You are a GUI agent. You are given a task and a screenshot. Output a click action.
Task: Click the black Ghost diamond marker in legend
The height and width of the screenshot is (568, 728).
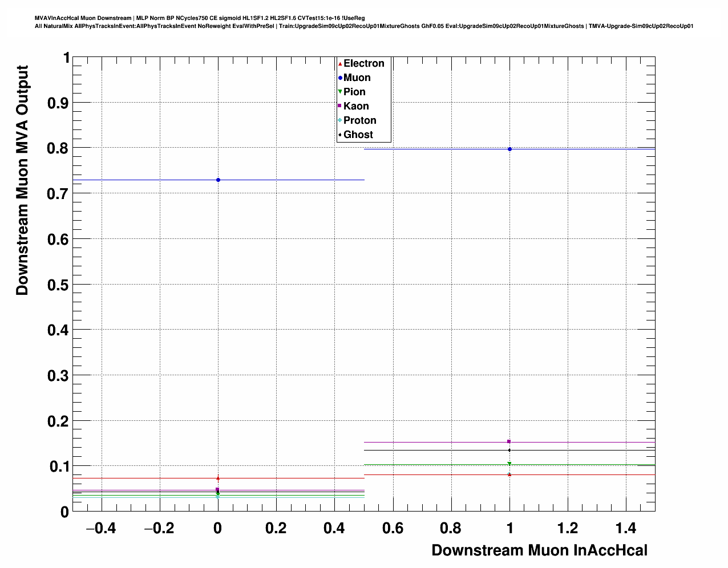[x=340, y=135]
